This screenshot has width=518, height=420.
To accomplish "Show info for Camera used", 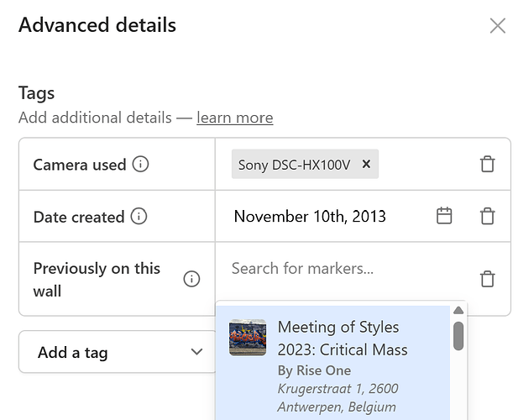I will pos(140,164).
